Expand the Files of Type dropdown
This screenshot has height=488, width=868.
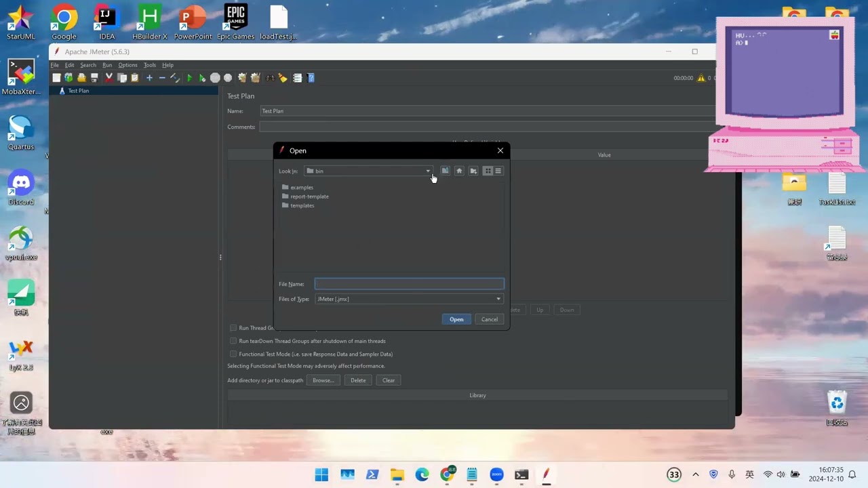click(x=498, y=299)
